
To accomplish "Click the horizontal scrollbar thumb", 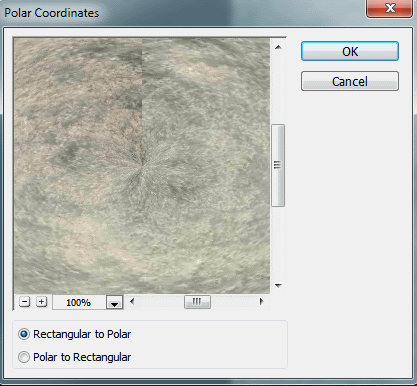I will pos(197,302).
